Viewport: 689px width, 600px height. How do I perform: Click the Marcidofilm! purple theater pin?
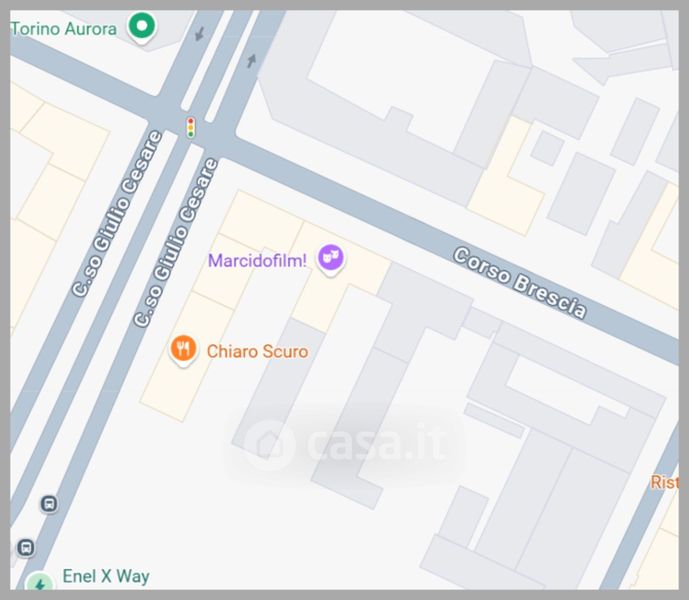coord(330,260)
